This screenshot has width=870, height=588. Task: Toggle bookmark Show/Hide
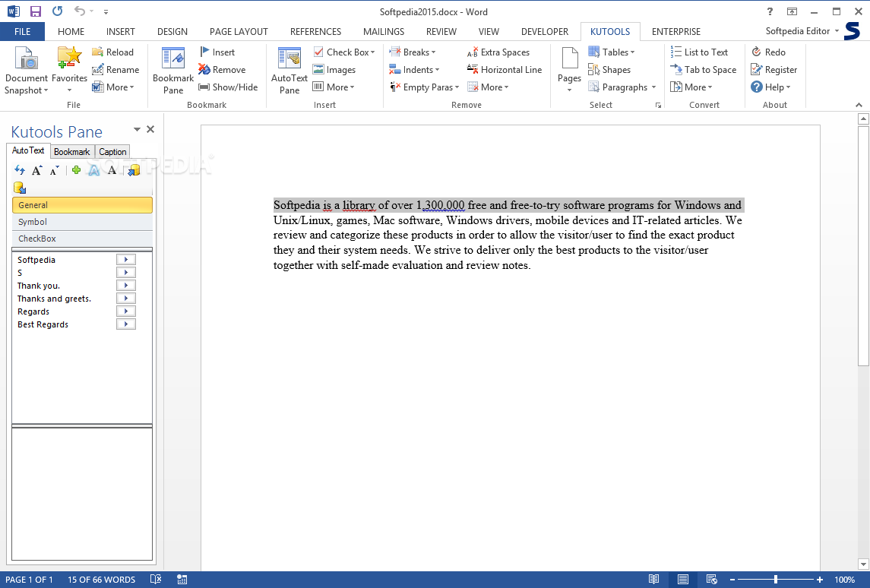(x=228, y=87)
